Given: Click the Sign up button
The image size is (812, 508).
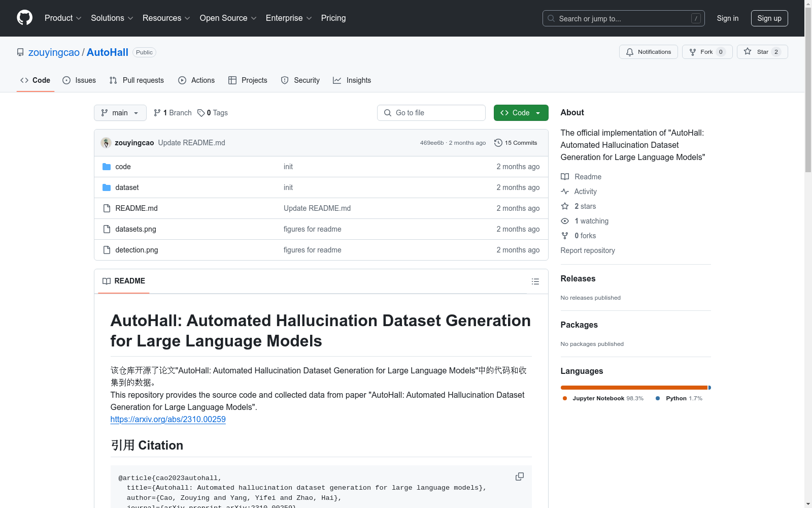Looking at the screenshot, I should 769,18.
